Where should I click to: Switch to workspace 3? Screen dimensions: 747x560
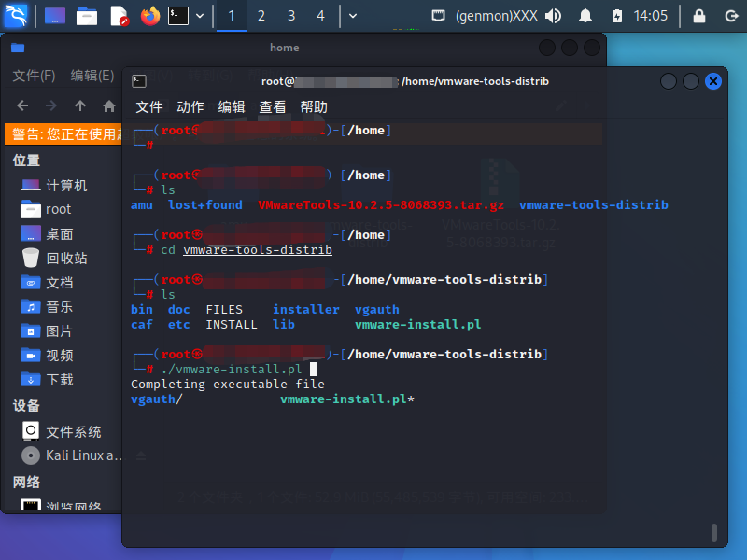coord(291,16)
